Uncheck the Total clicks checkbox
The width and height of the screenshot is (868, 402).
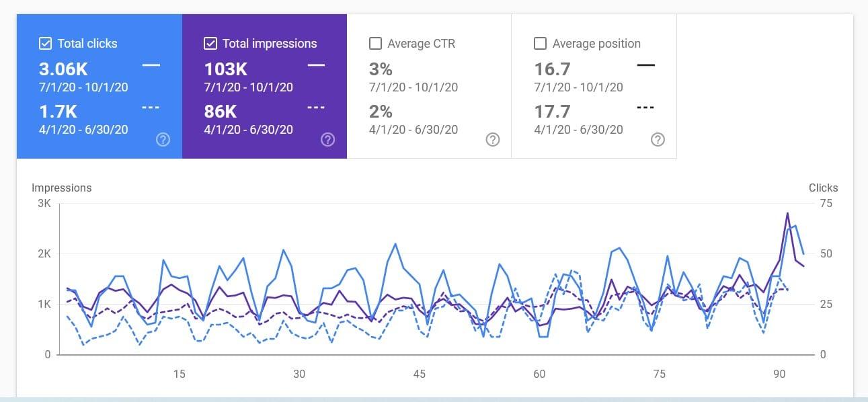[45, 43]
